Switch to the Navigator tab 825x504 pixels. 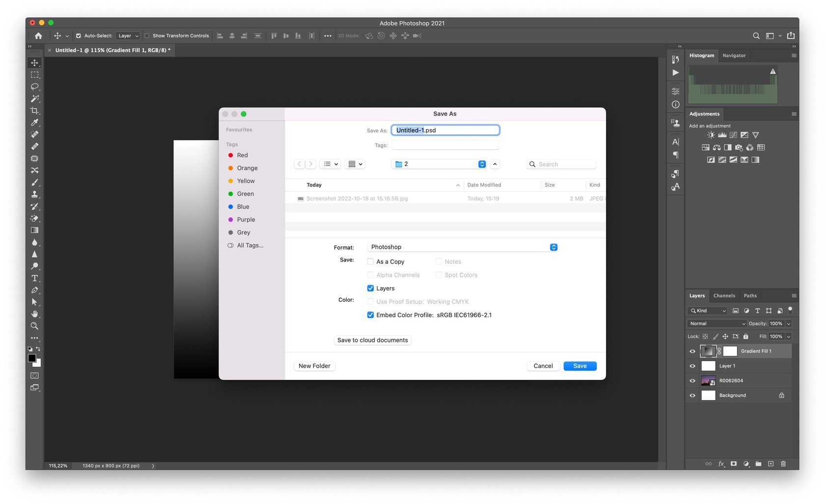coord(734,55)
